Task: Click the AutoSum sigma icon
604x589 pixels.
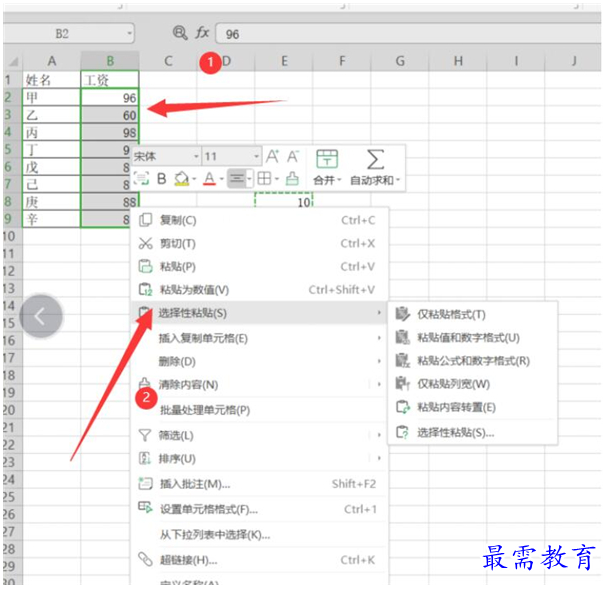Action: 375,159
